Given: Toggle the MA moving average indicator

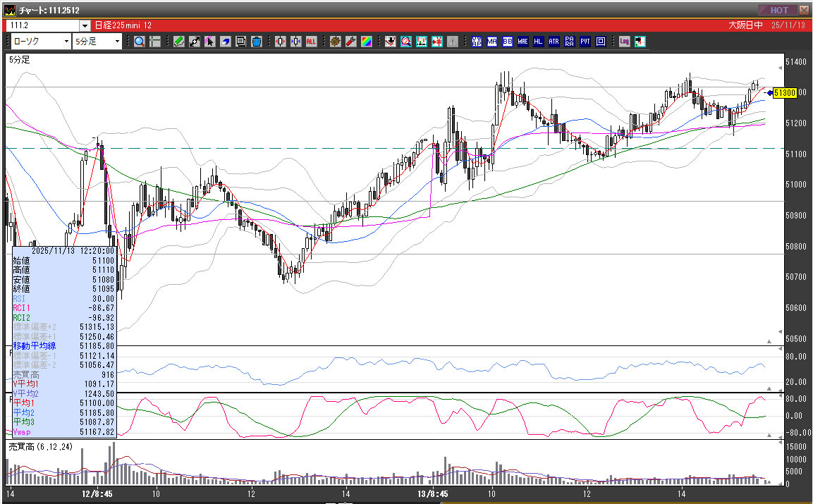Looking at the screenshot, I should coord(492,42).
